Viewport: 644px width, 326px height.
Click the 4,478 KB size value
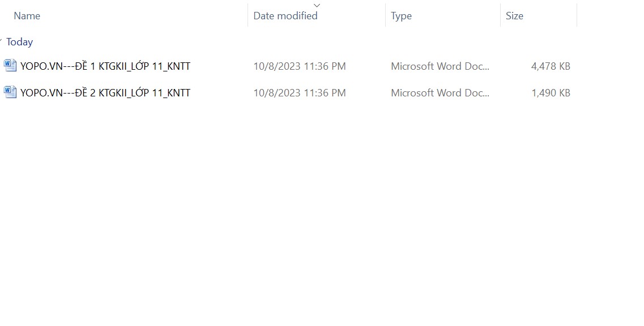tap(551, 66)
